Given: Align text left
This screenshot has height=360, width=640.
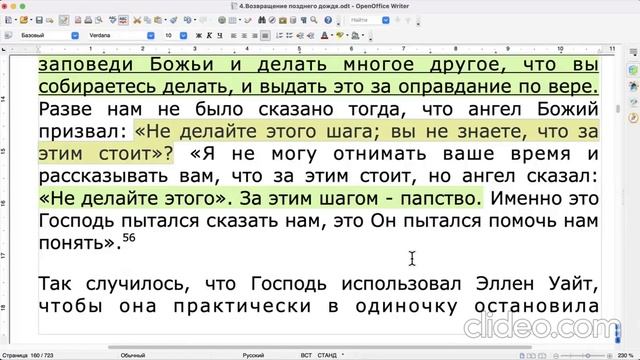Looking at the screenshot, I should pyautogui.click(x=234, y=36).
